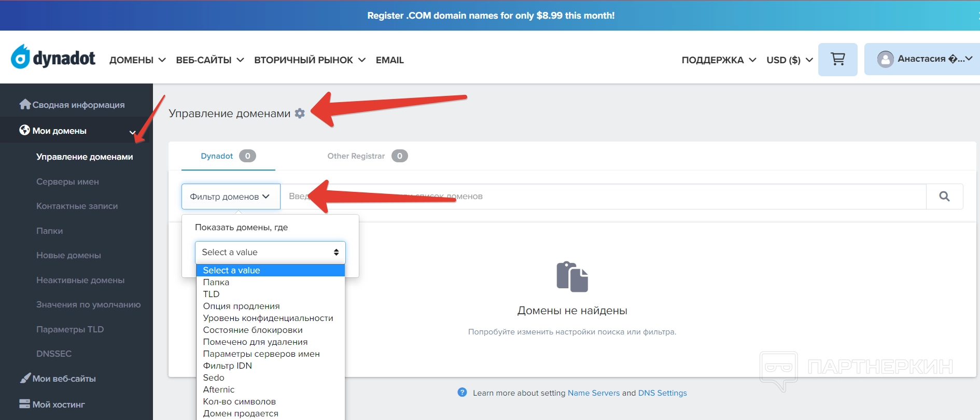Viewport: 980px width, 420px height.
Task: Open domain management settings gear
Action: [300, 113]
